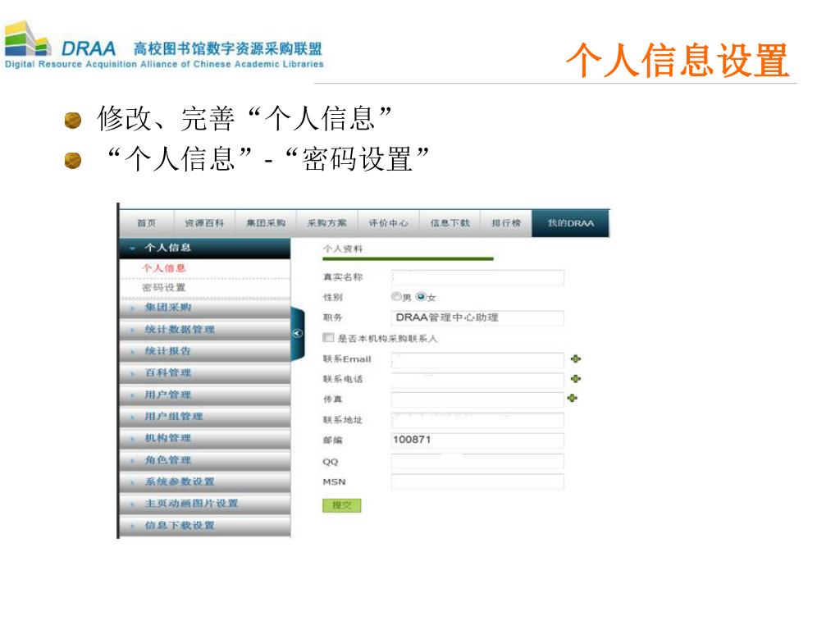
Task: Add another 联系电话 with plus icon
Action: 576,379
